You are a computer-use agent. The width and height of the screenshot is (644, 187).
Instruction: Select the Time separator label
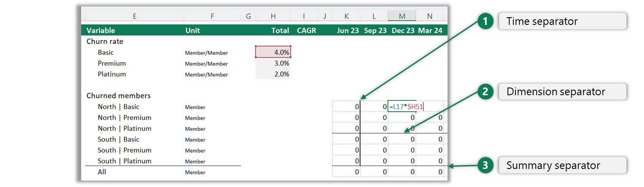click(x=562, y=21)
